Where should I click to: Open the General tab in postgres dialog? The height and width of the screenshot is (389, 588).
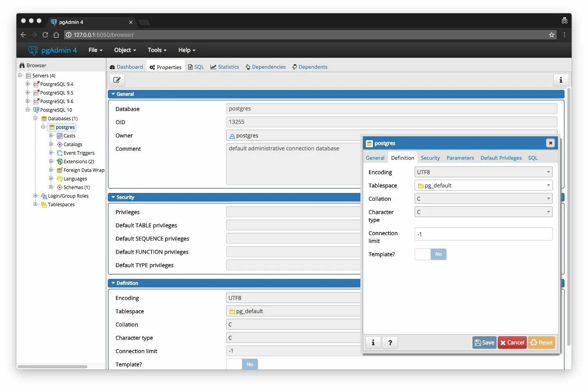[x=375, y=158]
